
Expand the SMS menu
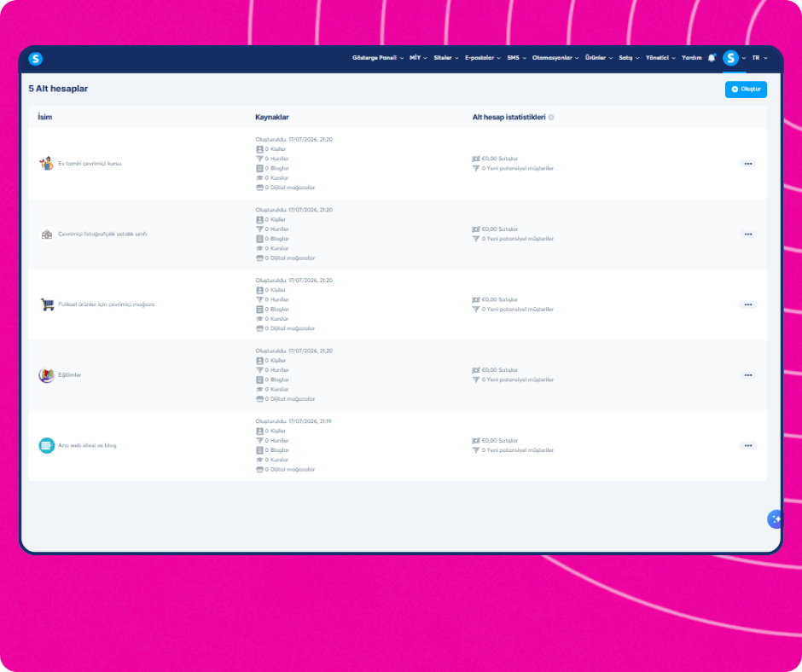[516, 58]
